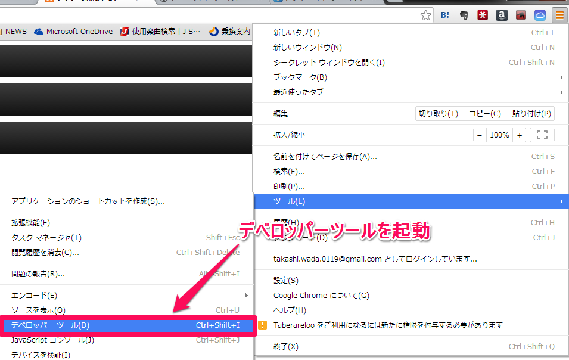Select 新しいタブ(T) new tab item
The image size is (569, 360).
[x=411, y=32]
